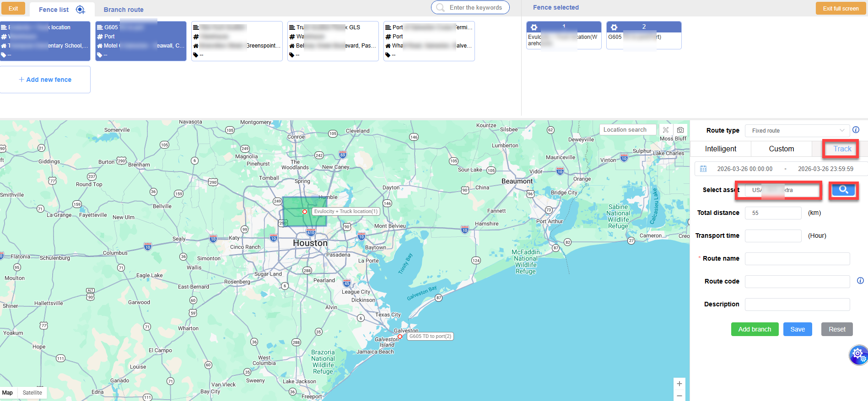Screen dimensions: 868x401
Task: Click inside the Route name field
Action: pos(797,259)
